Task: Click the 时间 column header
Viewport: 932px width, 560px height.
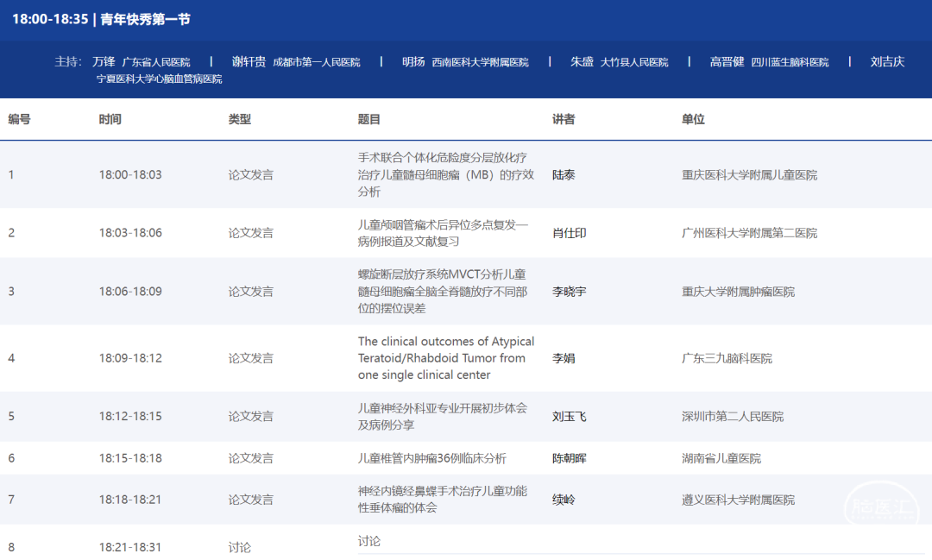Action: (110, 119)
